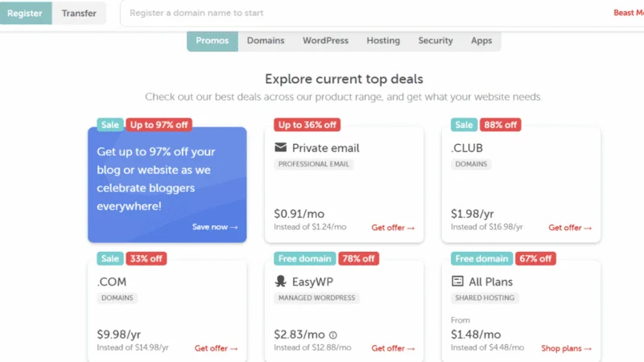Click the $1.48/mo price
The image size is (644, 362).
point(476,335)
